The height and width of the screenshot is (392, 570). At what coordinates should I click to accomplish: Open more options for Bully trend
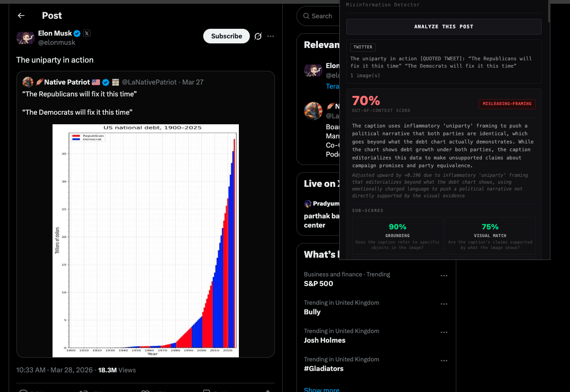[444, 304]
